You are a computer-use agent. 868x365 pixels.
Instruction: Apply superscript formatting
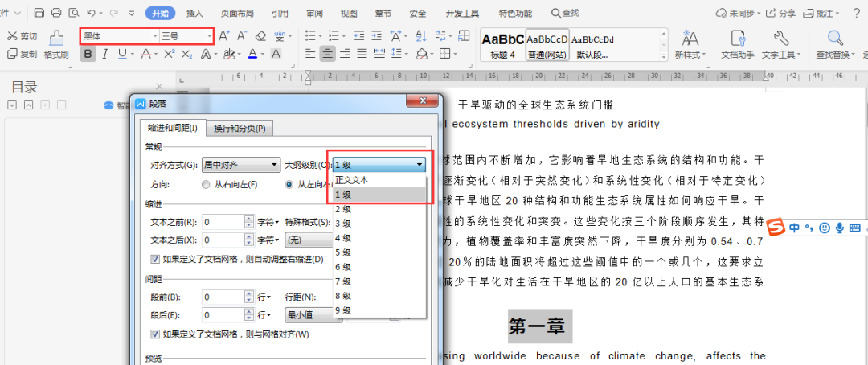[169, 54]
